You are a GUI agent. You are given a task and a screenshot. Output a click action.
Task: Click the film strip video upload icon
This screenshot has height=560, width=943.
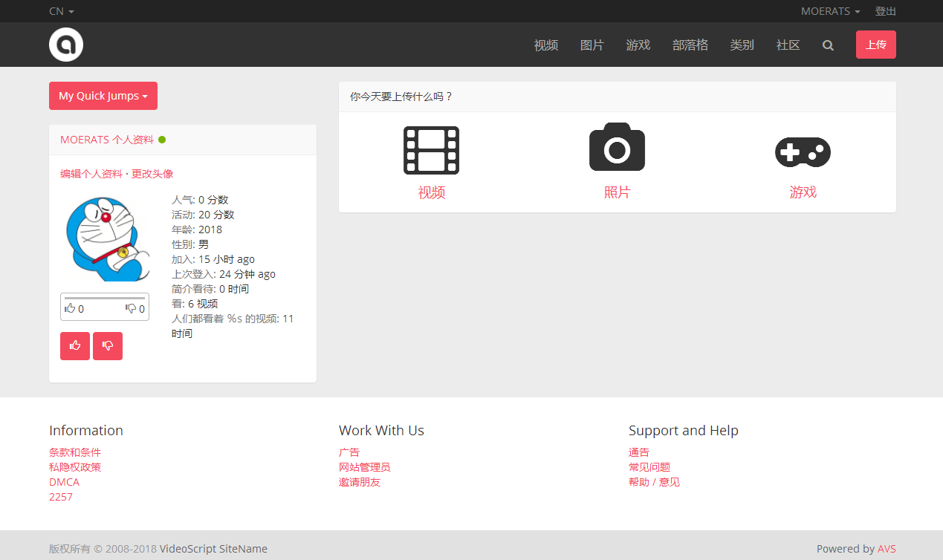tap(431, 151)
